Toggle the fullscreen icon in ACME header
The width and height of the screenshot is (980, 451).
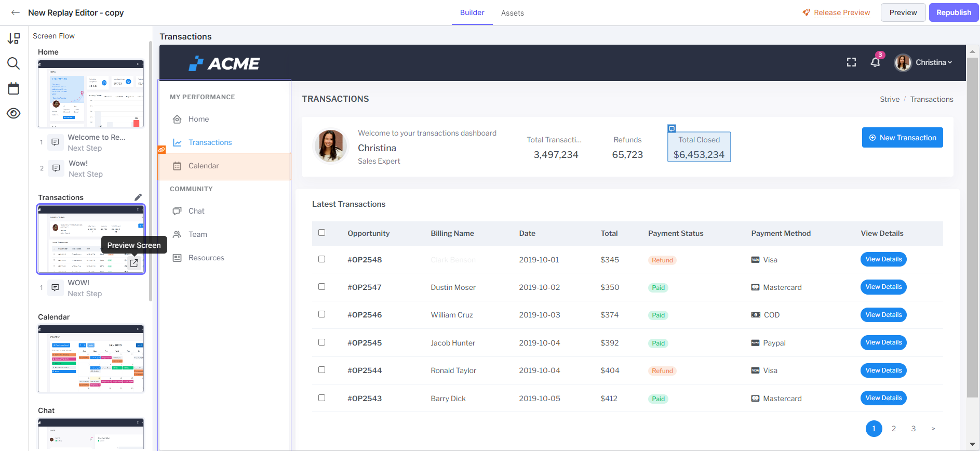click(x=851, y=62)
